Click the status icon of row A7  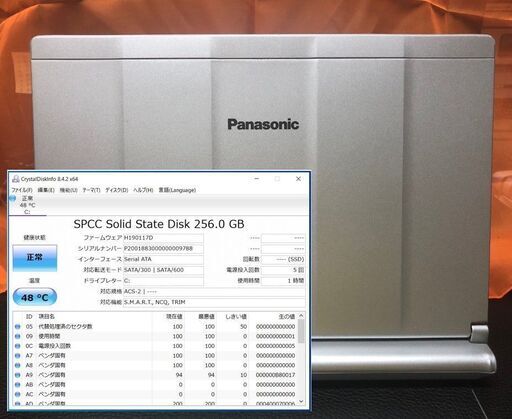18,356
